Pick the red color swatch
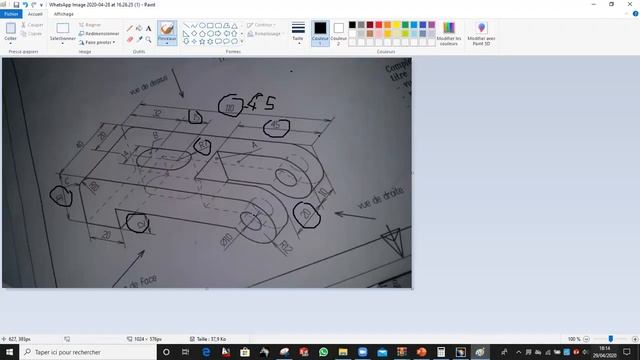 click(x=379, y=25)
